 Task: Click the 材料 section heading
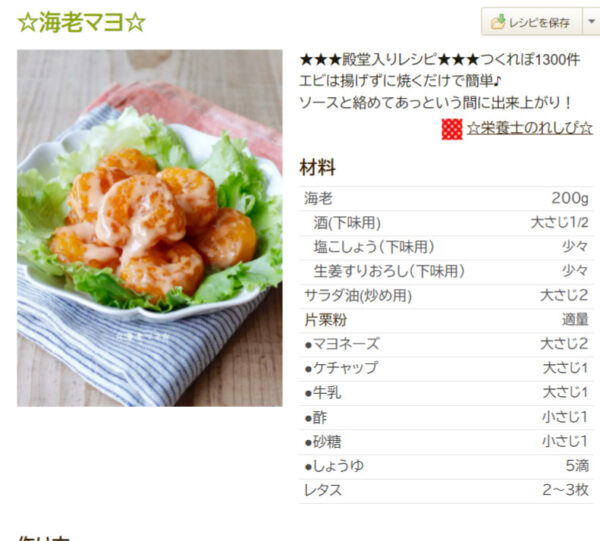(x=318, y=168)
